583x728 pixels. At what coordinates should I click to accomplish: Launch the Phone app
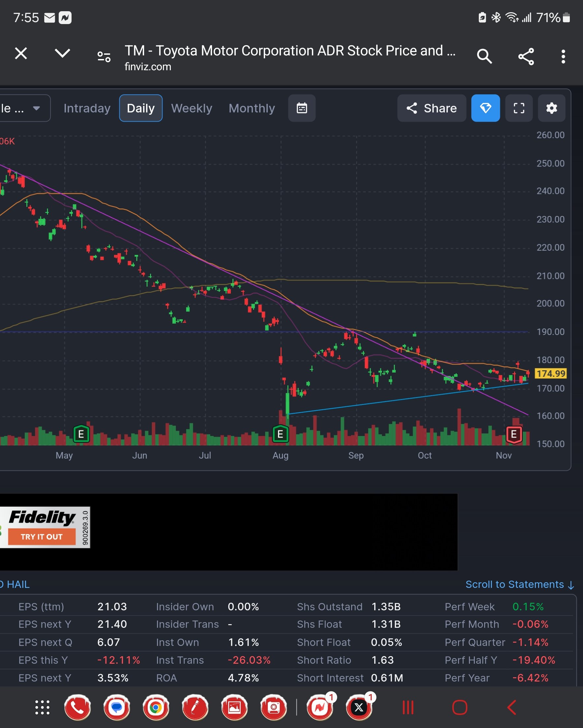(x=78, y=708)
